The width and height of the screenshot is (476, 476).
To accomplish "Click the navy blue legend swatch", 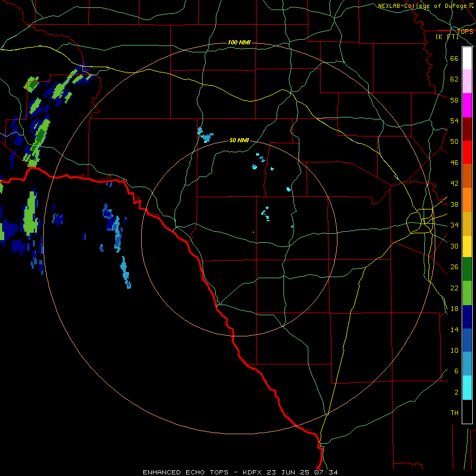I will 467,317.
